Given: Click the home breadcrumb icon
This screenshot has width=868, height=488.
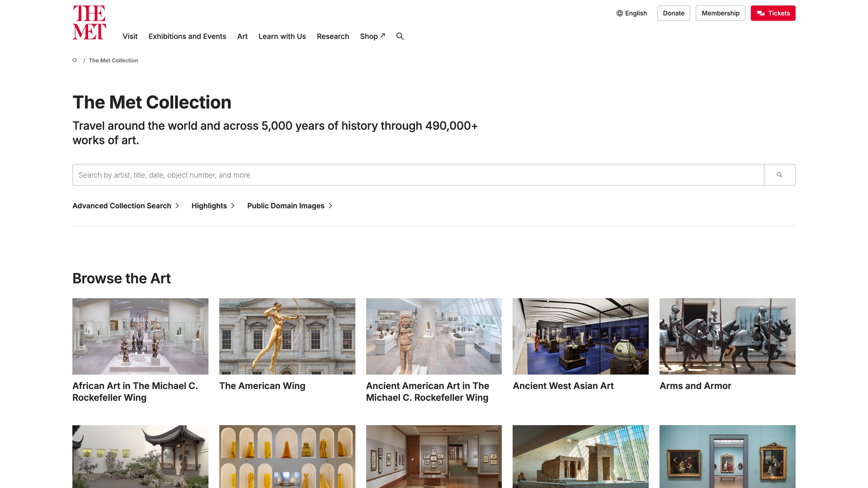Looking at the screenshot, I should [75, 60].
